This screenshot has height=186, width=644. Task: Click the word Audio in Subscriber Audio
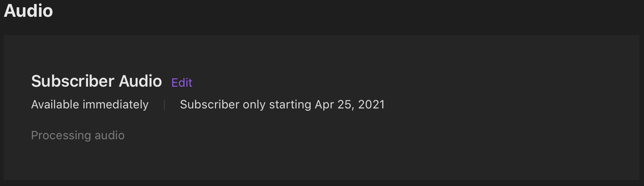pos(140,82)
